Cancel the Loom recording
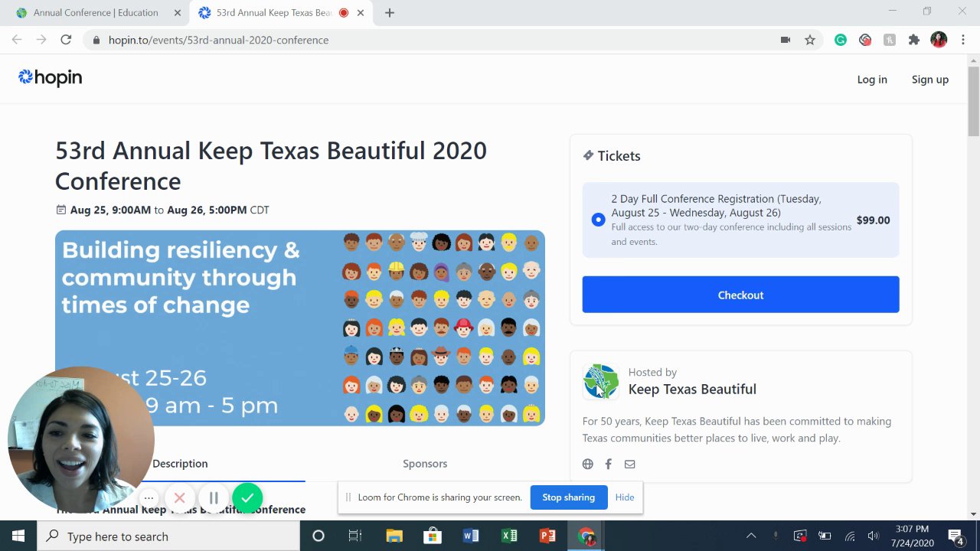The height and width of the screenshot is (551, 980). pyautogui.click(x=180, y=497)
